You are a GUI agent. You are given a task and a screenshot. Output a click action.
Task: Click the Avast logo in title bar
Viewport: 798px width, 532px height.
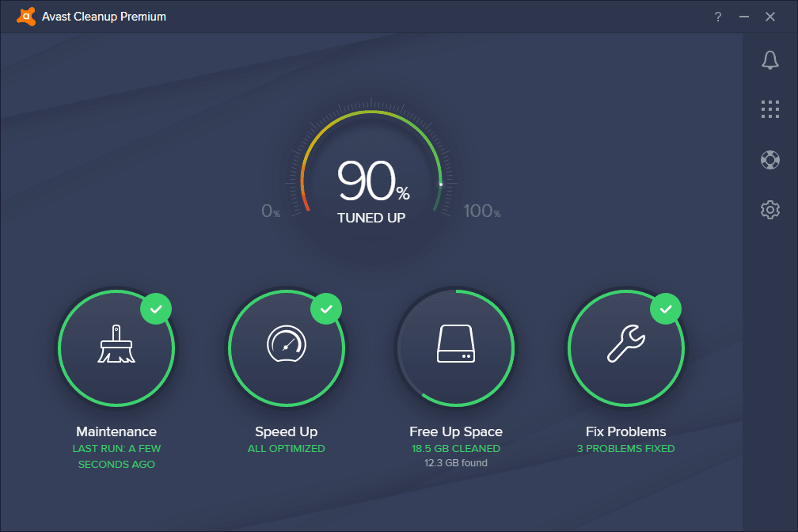coord(25,17)
